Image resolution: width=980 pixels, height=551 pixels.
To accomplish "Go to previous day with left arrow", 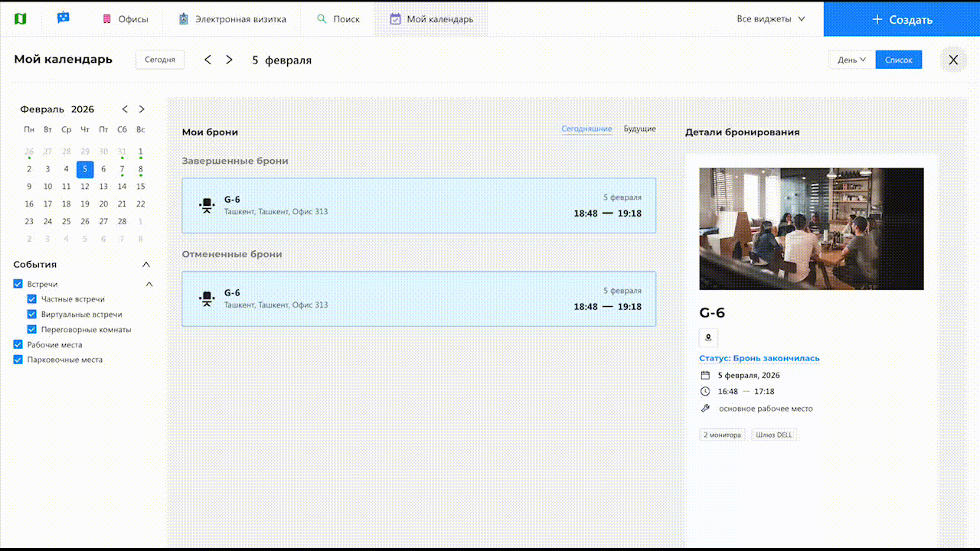I will click(207, 60).
